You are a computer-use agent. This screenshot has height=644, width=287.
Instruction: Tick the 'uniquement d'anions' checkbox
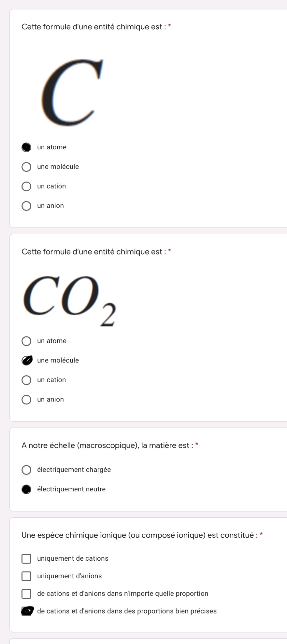26,576
